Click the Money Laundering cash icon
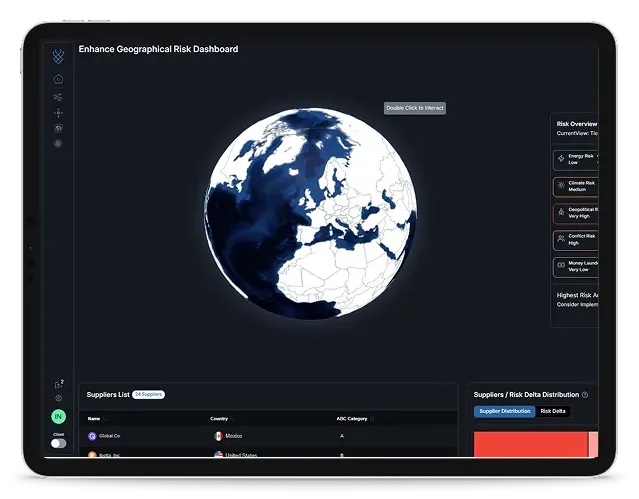Viewport: 639px width, 499px height. pos(561,265)
